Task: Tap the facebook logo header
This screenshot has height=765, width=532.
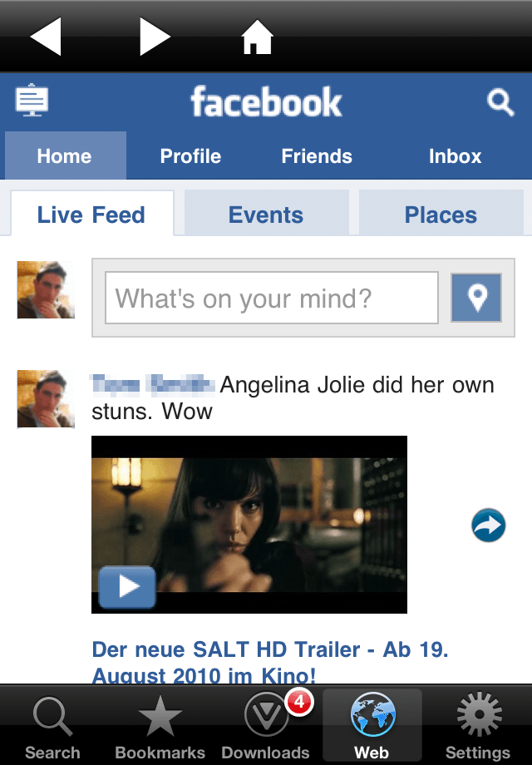Action: click(x=266, y=101)
